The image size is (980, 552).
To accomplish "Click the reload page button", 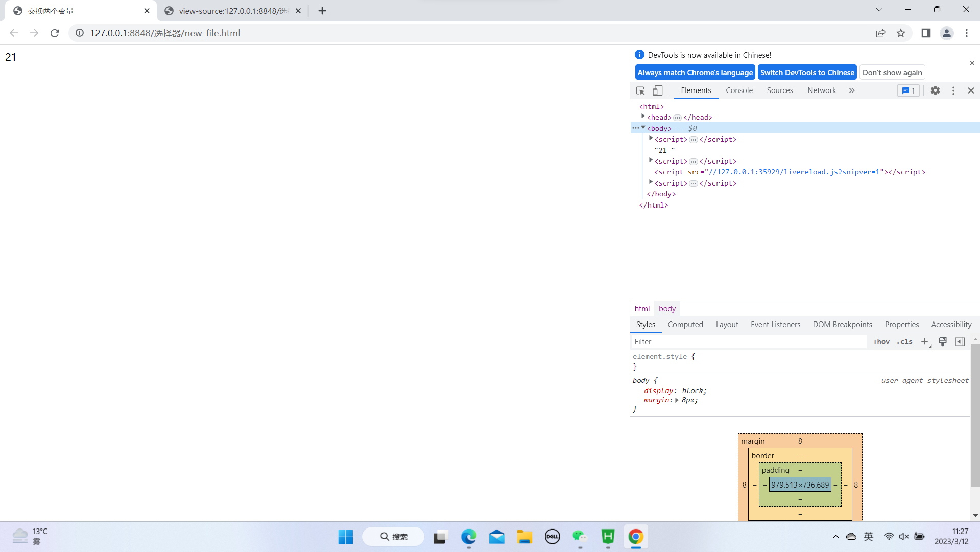I will click(55, 33).
